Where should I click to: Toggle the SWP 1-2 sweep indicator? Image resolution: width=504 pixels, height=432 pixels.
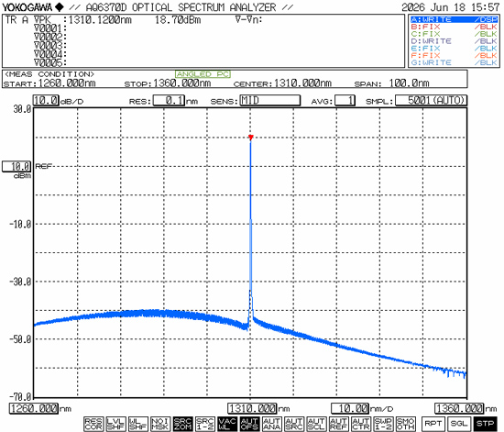pyautogui.click(x=384, y=424)
